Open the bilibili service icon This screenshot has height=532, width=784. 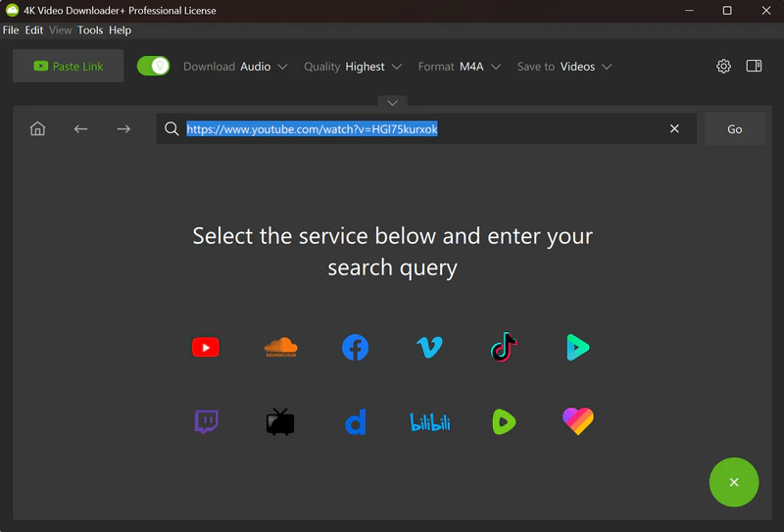(430, 422)
